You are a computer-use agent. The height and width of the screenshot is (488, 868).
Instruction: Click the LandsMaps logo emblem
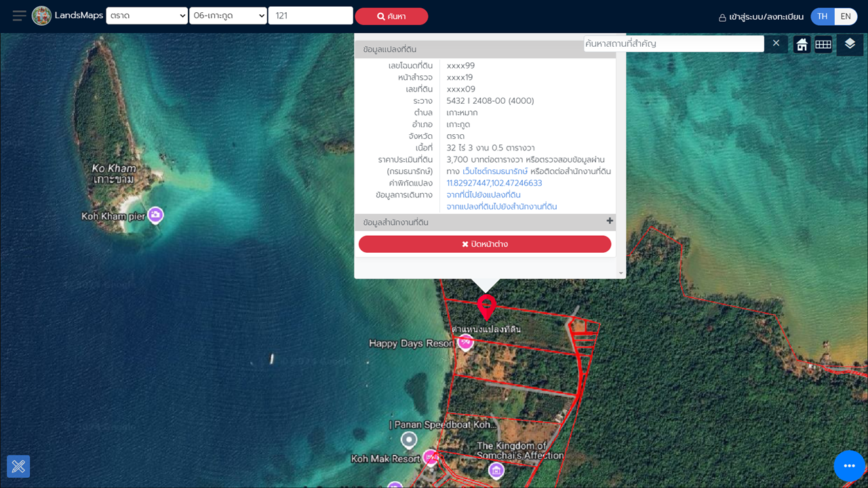coord(42,16)
